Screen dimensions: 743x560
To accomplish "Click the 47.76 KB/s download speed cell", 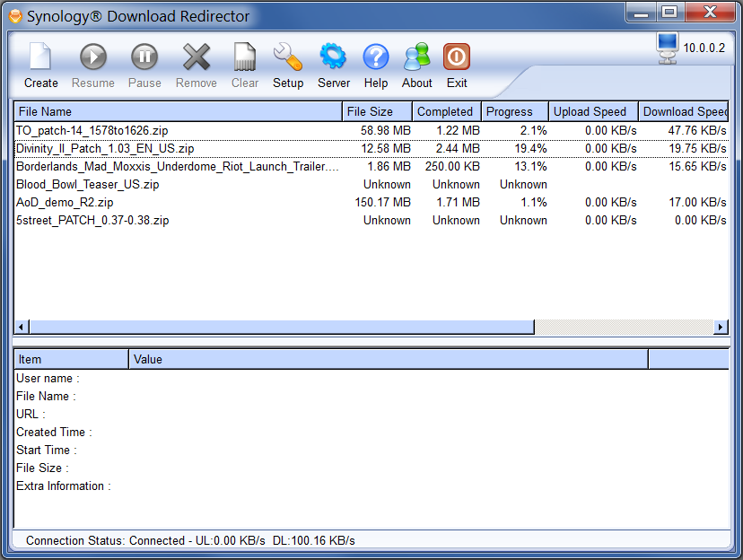I will coord(697,130).
